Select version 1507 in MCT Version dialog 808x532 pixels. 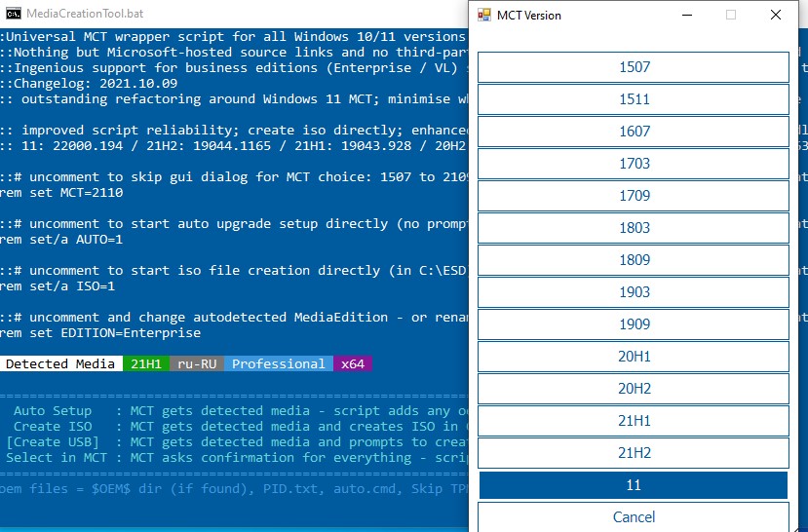(x=634, y=67)
